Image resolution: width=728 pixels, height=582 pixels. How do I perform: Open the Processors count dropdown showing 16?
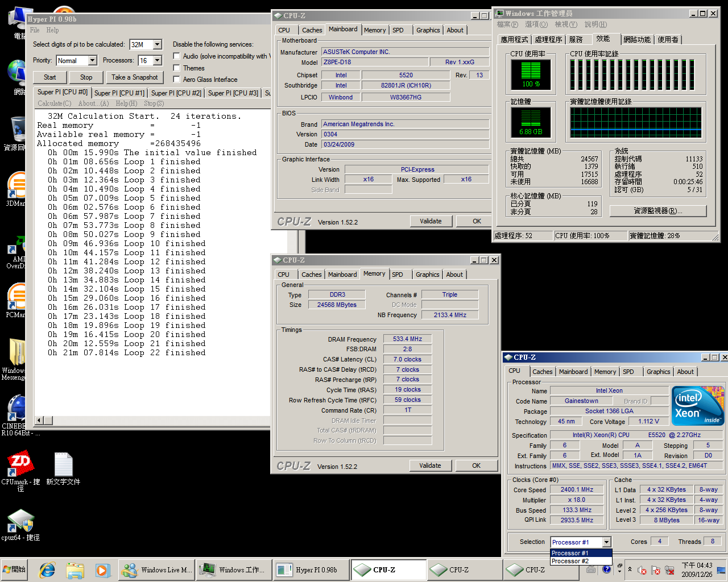click(x=158, y=60)
